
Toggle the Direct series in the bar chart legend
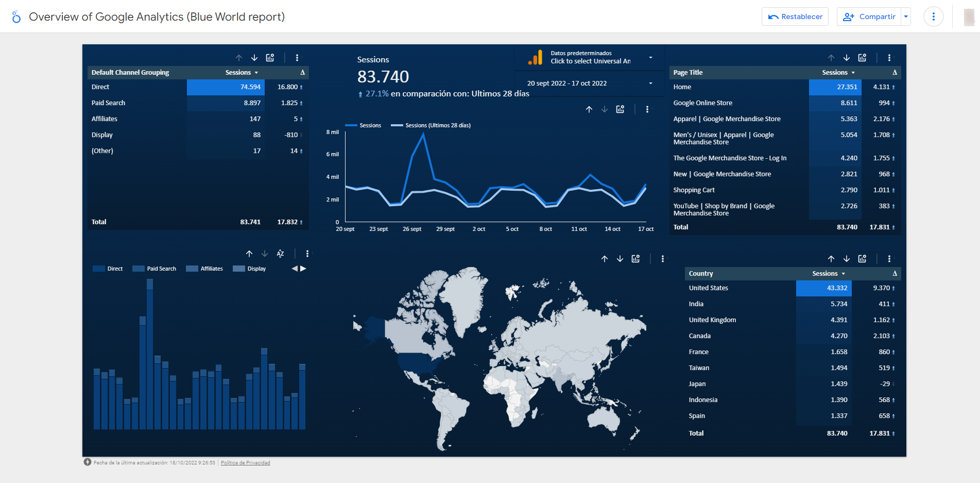point(108,268)
